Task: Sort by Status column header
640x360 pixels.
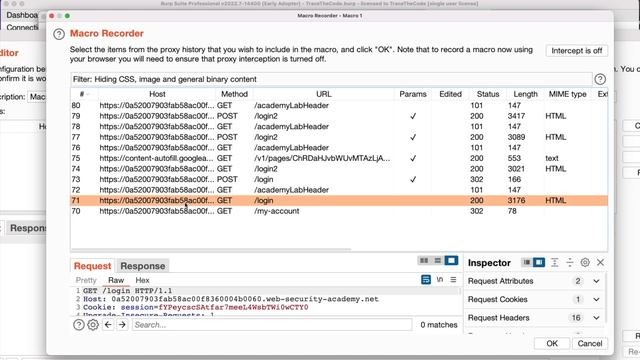Action: (488, 94)
